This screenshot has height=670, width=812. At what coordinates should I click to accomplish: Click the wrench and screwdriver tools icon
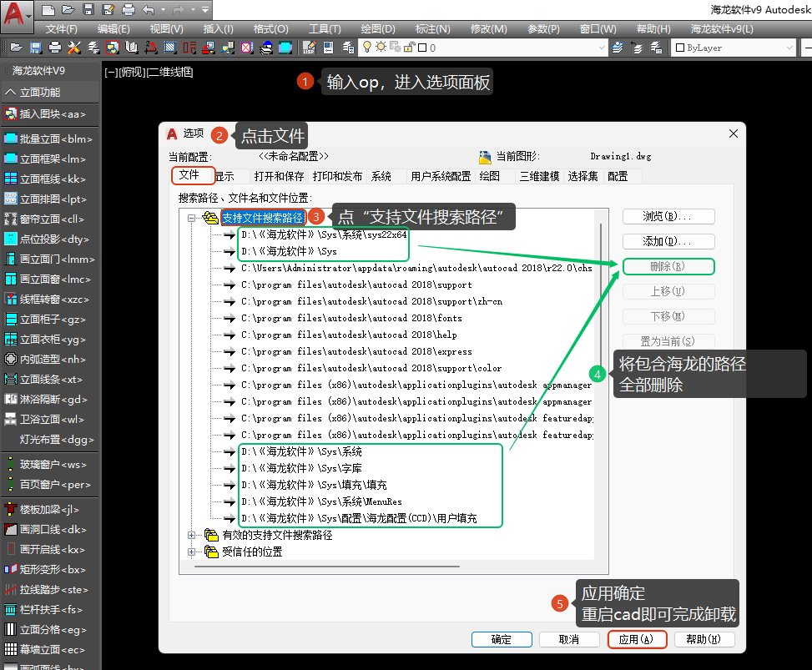[x=74, y=48]
